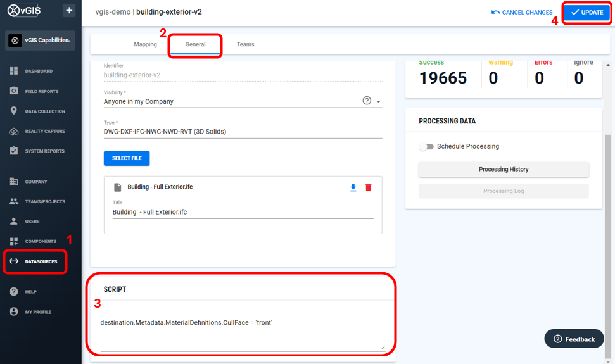Open Teams/Projects people icon
The height and width of the screenshot is (364, 615).
[x=14, y=201]
